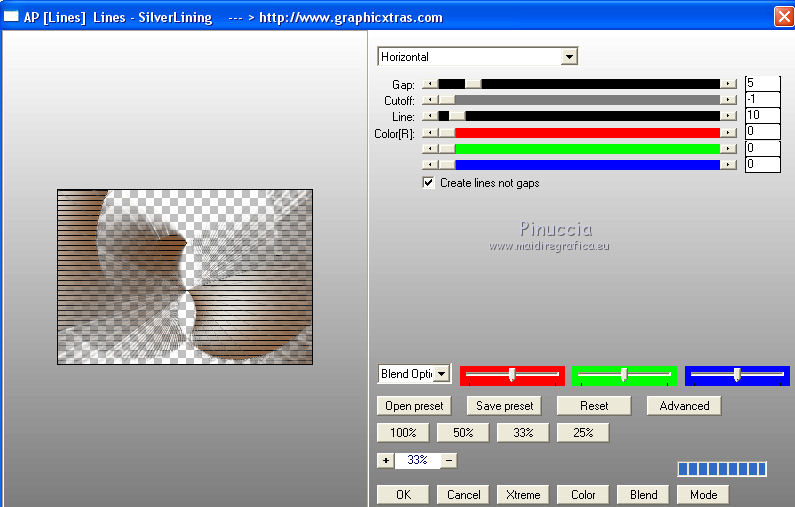Open the Horizontal line direction dropdown
This screenshot has height=507, width=795.
point(477,57)
